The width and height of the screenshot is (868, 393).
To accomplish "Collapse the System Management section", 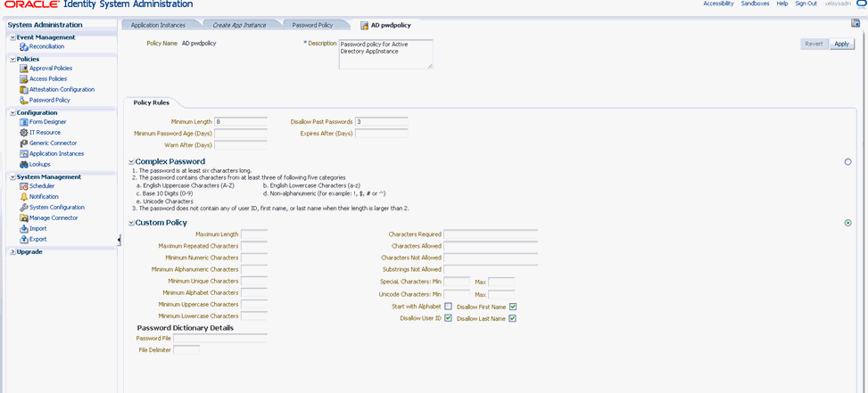I will [12, 177].
